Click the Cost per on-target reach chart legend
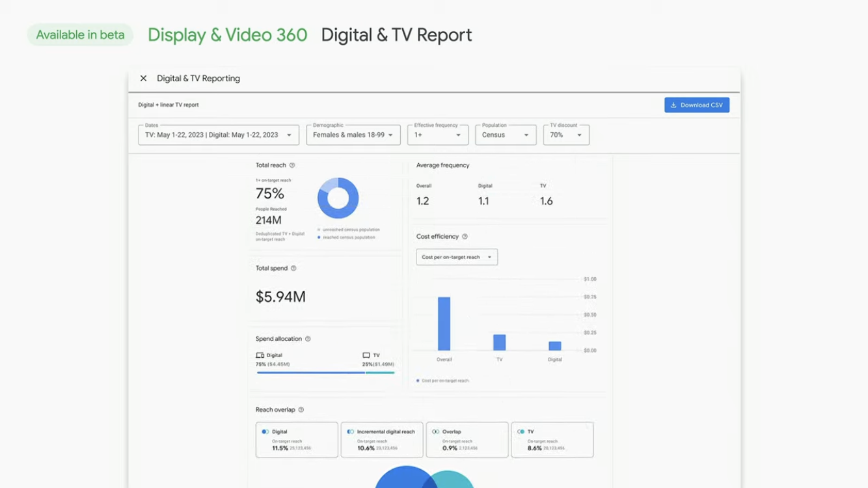Screen dimensions: 868x488 pyautogui.click(x=442, y=381)
